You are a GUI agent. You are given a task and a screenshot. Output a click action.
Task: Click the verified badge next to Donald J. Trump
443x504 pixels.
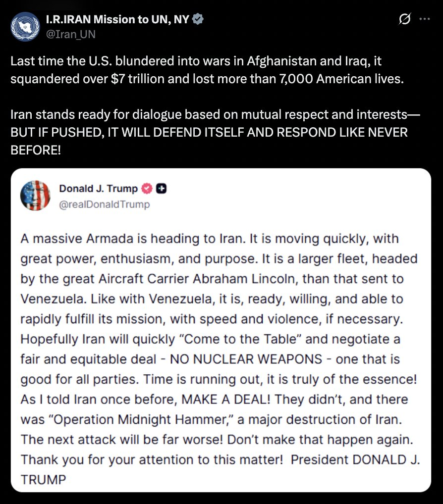click(147, 189)
